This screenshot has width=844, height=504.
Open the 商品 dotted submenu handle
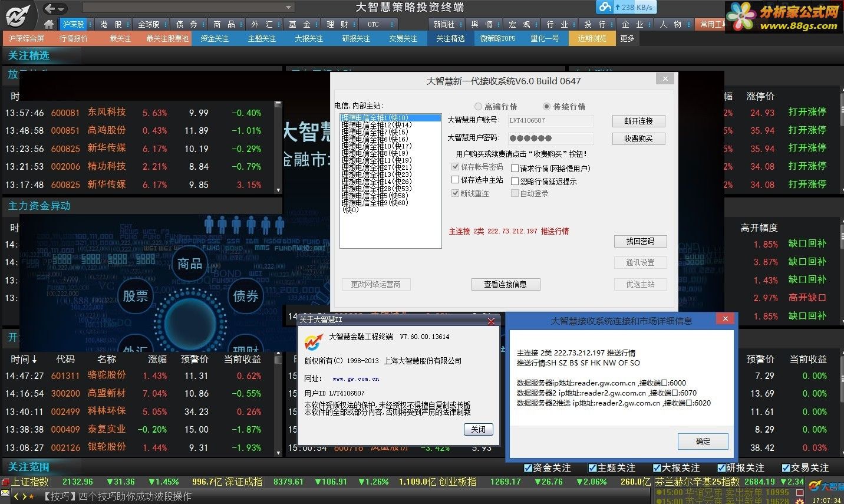(x=240, y=24)
